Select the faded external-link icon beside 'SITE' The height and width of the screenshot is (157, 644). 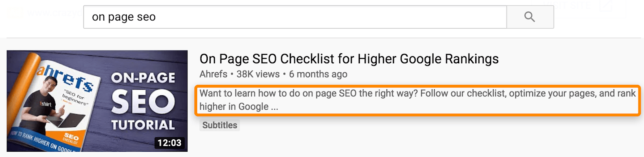(606, 6)
